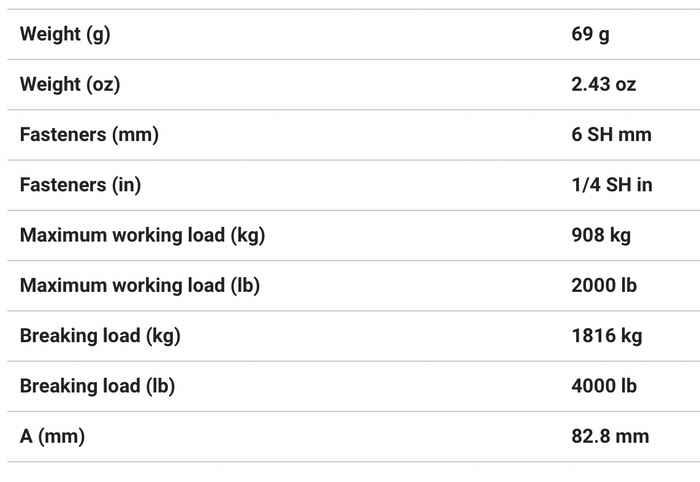Select the 2.43 oz value
Screen dimensions: 700x482
(x=604, y=84)
